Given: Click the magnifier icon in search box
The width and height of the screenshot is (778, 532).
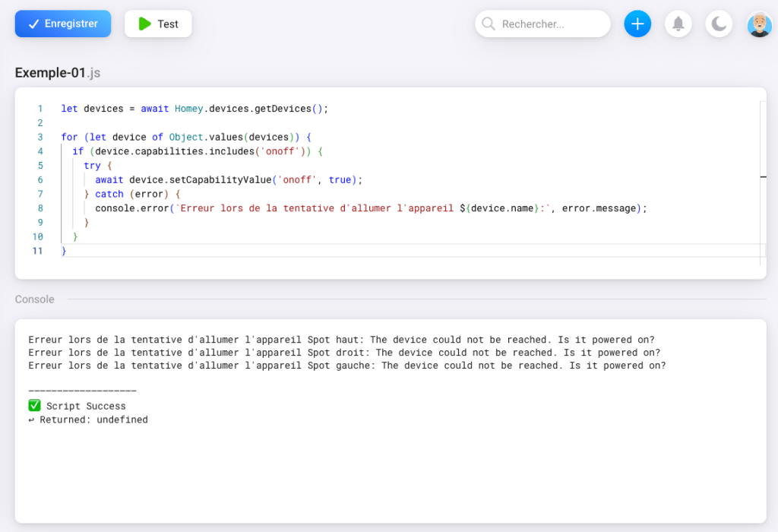Looking at the screenshot, I should pos(489,24).
